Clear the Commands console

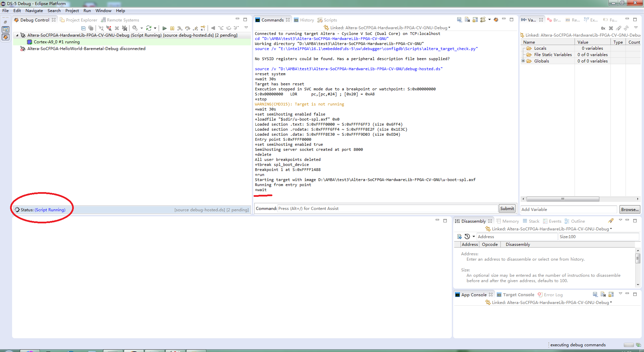click(x=467, y=20)
